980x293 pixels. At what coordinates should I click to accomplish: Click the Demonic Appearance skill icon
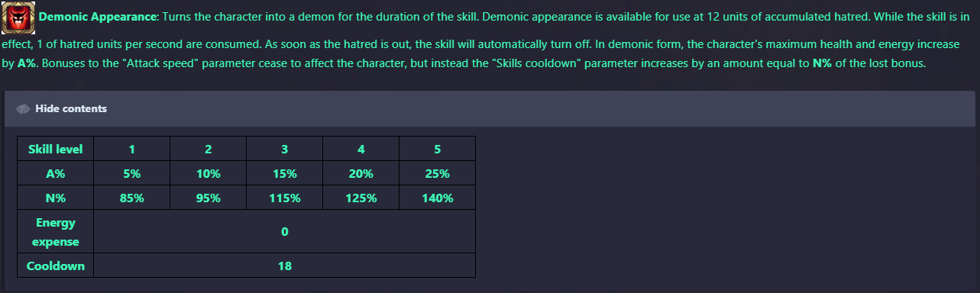coord(18,17)
